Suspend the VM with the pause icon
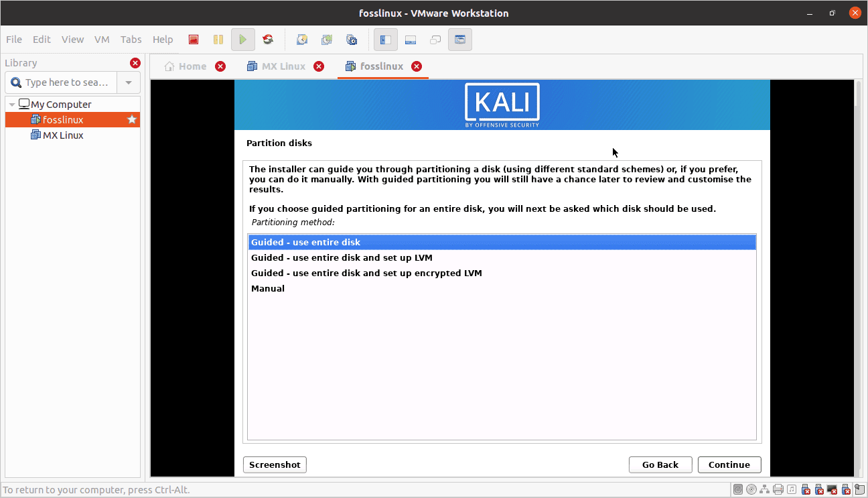Screen dimensions: 868x498 click(218, 40)
